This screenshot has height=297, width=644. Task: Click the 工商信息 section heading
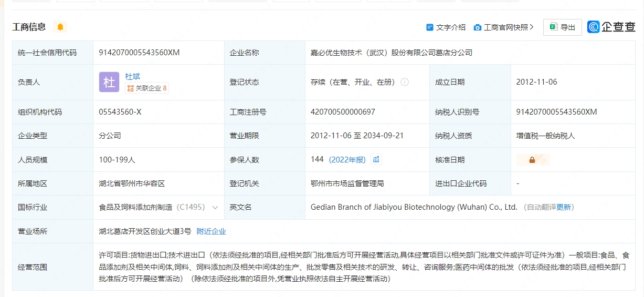click(29, 27)
